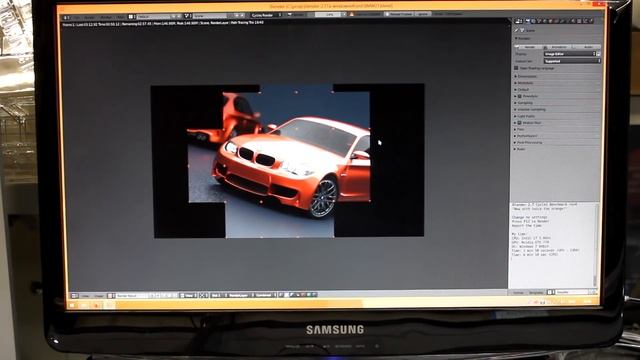Viewport: 640px width, 360px height.
Task: Open the Feature Set dropdown showing Supported
Action: [x=572, y=61]
